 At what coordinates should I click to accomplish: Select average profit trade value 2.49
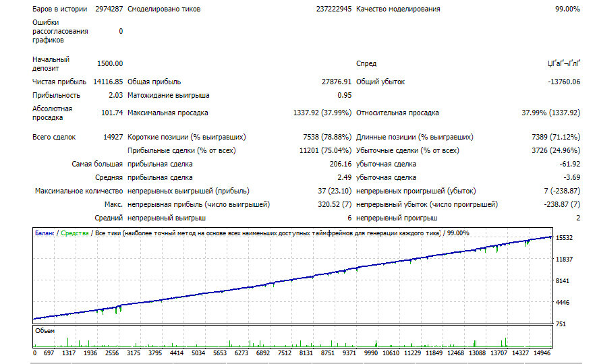[x=344, y=177]
